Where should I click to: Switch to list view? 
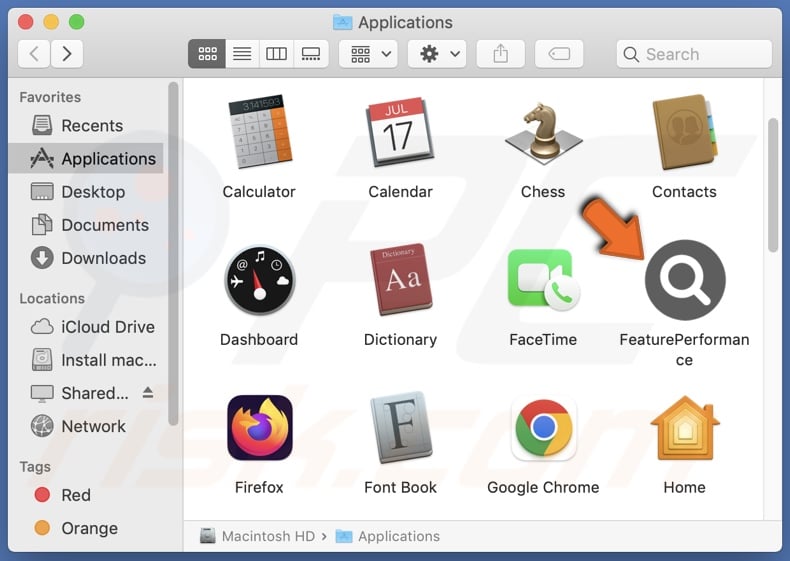242,53
